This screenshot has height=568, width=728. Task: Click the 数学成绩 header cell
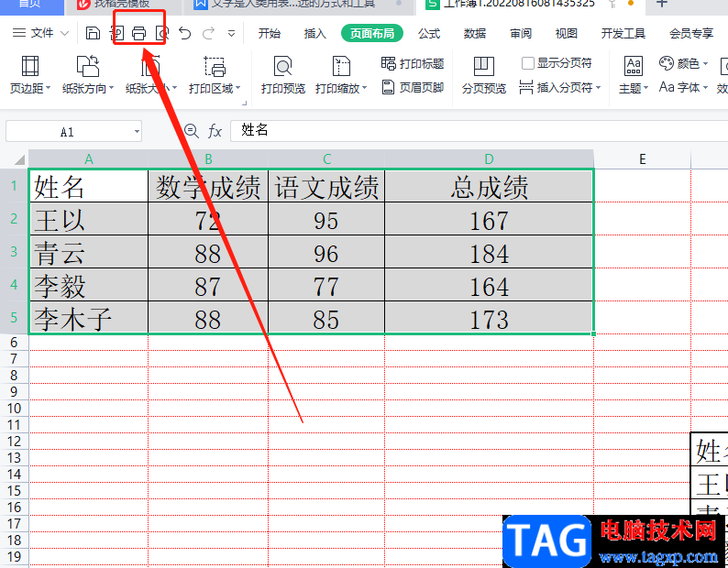tap(208, 186)
